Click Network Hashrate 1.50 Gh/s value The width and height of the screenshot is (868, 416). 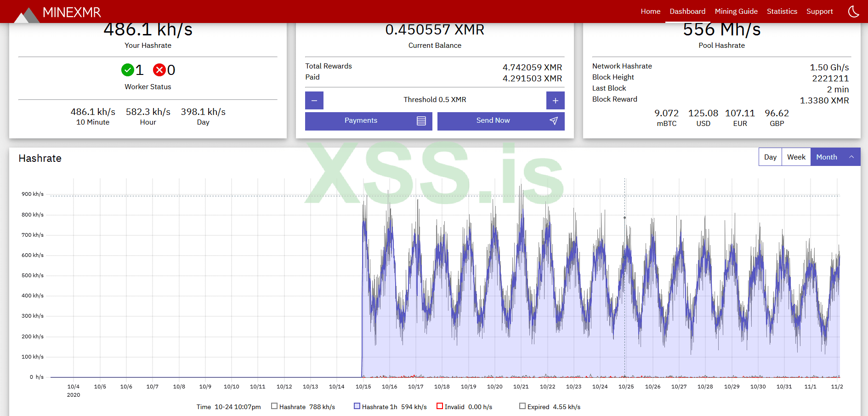pyautogui.click(x=829, y=68)
